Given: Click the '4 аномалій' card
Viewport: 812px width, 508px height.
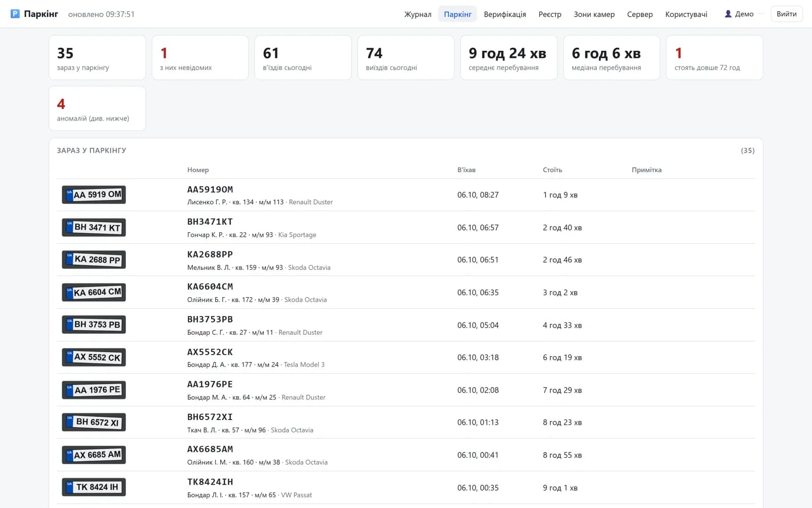Looking at the screenshot, I should pos(97,108).
